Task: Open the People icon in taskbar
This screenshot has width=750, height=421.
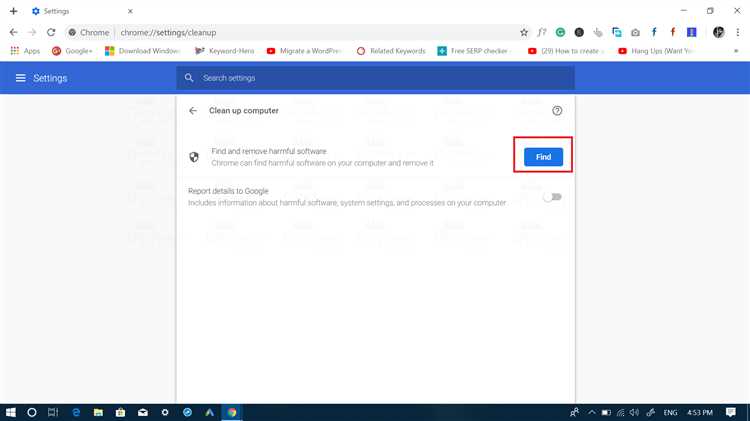Action: (574, 412)
